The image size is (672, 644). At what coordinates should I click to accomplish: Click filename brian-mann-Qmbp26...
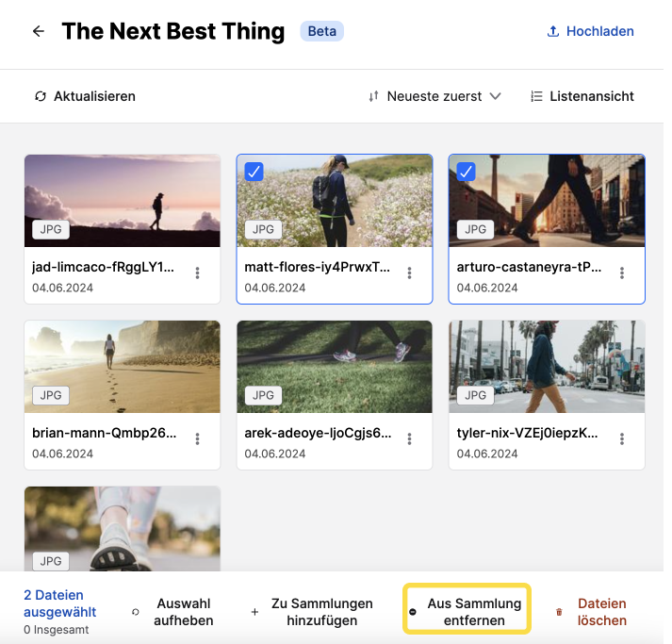[104, 433]
